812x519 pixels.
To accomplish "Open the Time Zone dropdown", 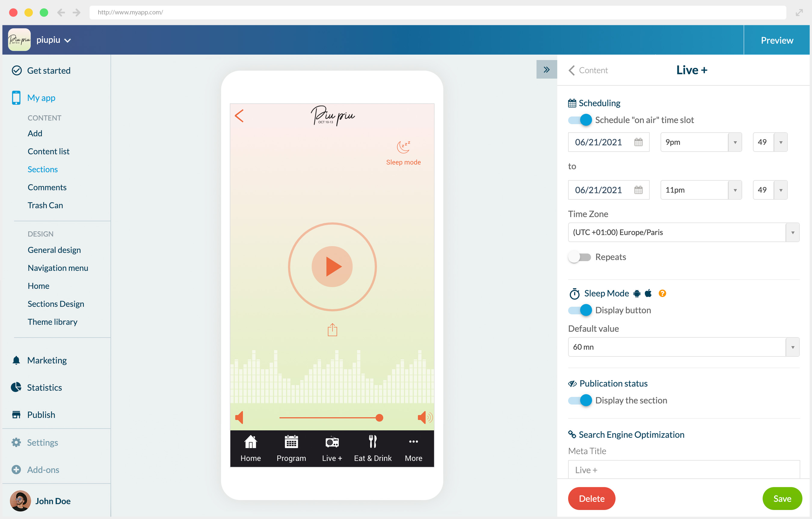I will (x=684, y=232).
